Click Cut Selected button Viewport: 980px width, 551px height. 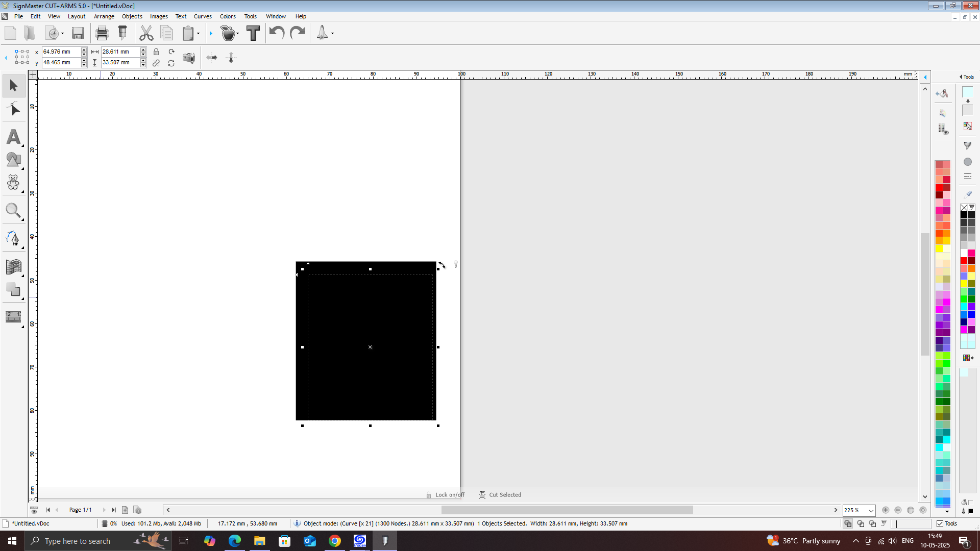click(x=500, y=495)
